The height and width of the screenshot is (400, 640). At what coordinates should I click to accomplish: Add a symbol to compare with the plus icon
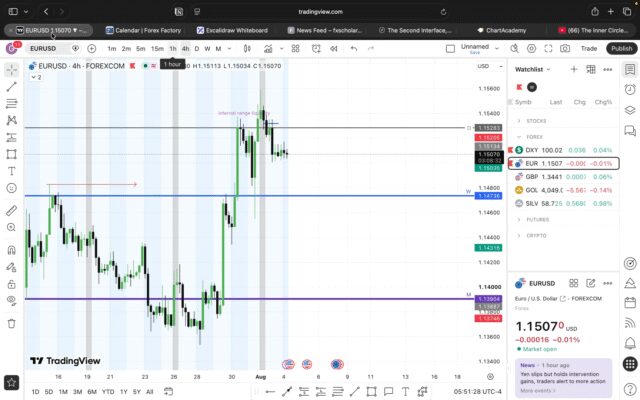(92, 49)
